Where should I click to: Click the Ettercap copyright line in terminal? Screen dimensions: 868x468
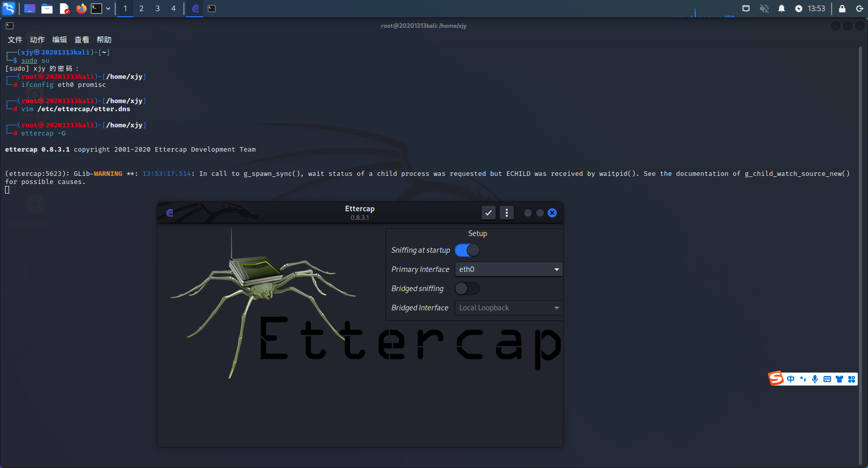pyautogui.click(x=130, y=150)
